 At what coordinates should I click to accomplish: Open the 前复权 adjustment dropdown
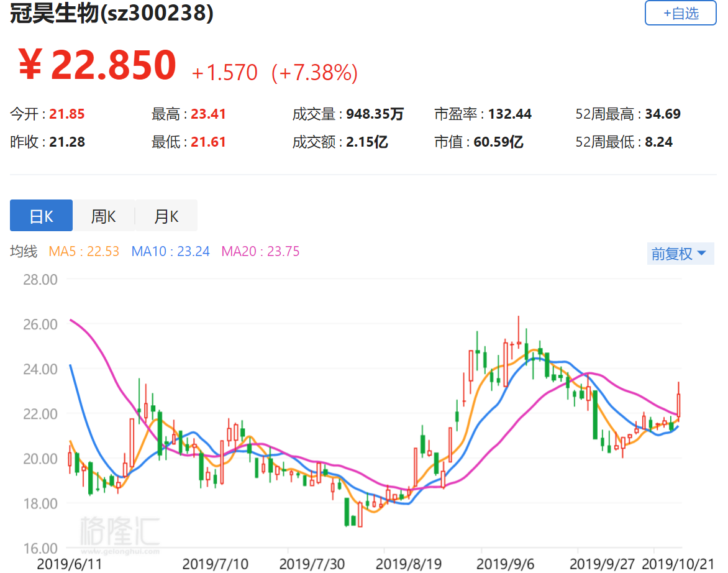(680, 254)
